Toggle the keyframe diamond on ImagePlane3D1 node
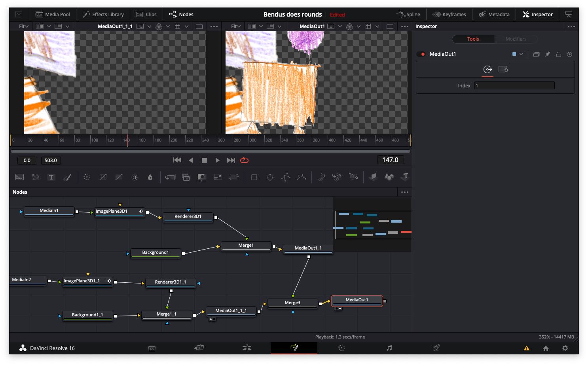This screenshot has width=588, height=365. (141, 211)
